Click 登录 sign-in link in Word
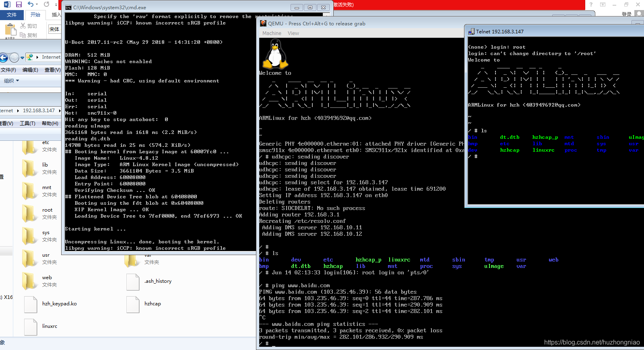The height and width of the screenshot is (350, 644). click(627, 14)
